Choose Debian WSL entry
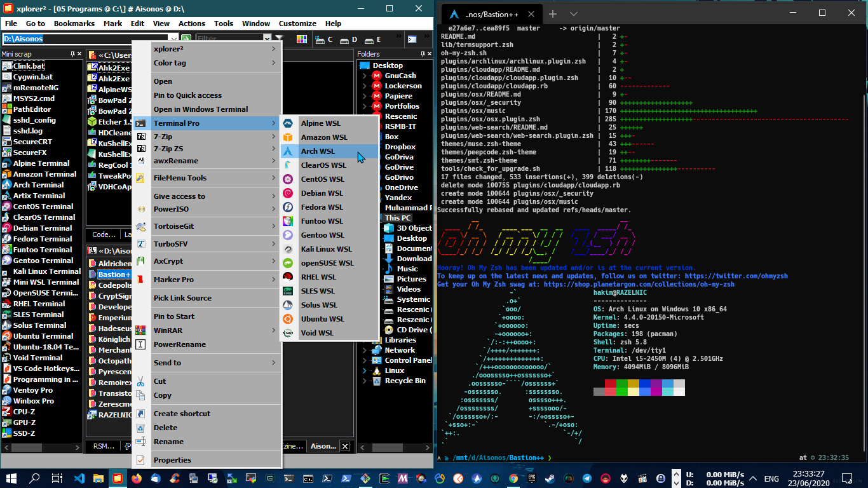The width and height of the screenshot is (868, 488). (x=329, y=193)
